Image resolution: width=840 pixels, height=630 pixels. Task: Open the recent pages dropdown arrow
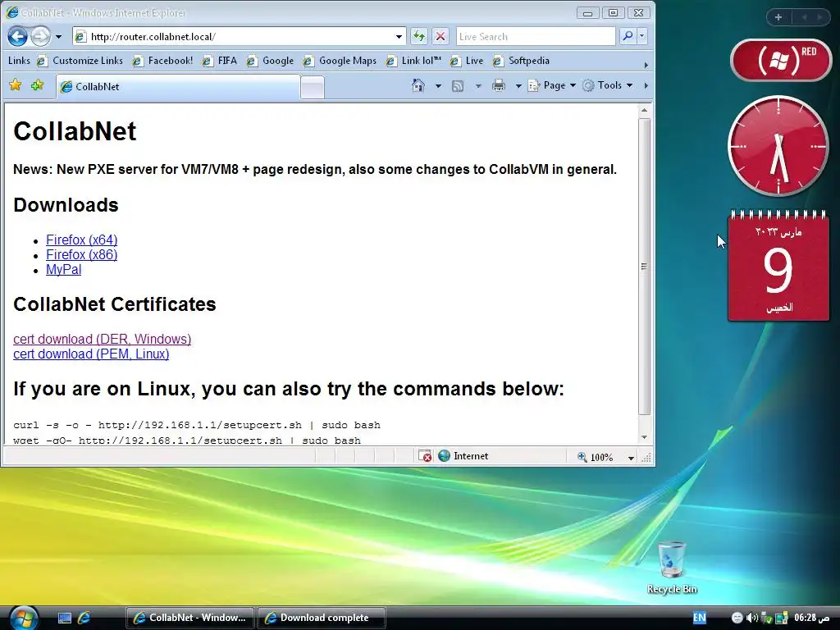59,37
